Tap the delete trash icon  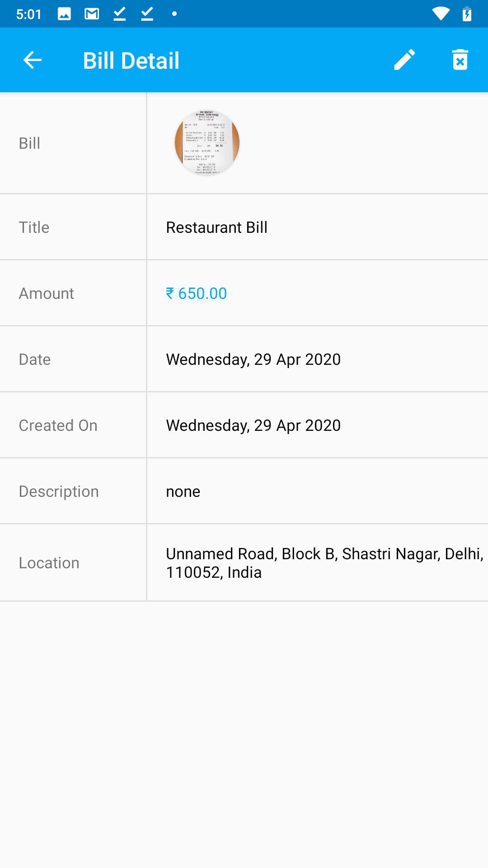460,60
